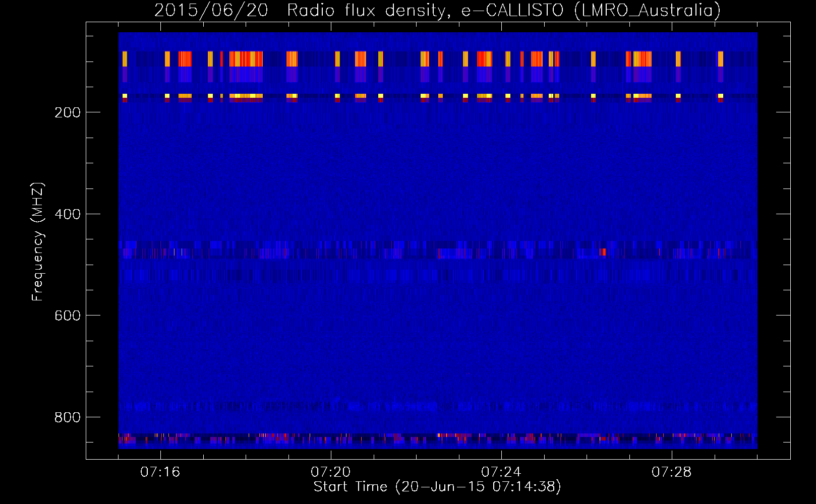
Task: Click the 07:24 time tick label
Action: (x=501, y=472)
